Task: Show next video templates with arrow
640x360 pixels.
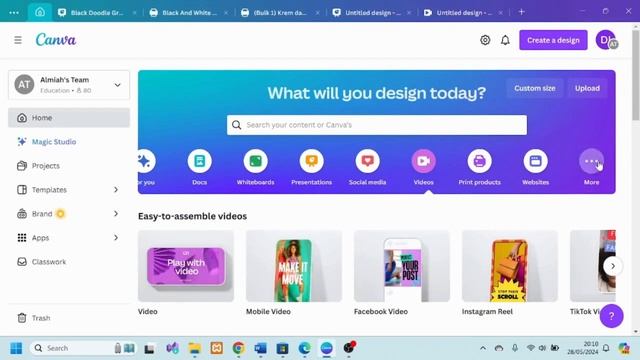Action: click(613, 266)
